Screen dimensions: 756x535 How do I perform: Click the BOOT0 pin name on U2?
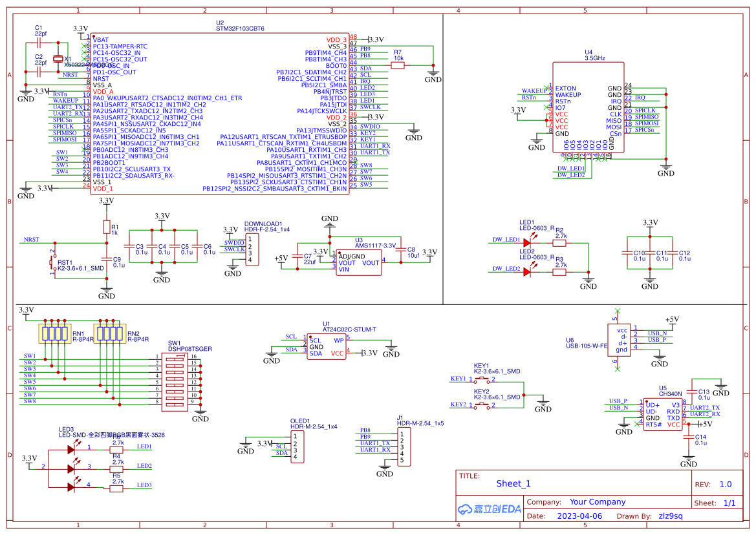[336, 65]
